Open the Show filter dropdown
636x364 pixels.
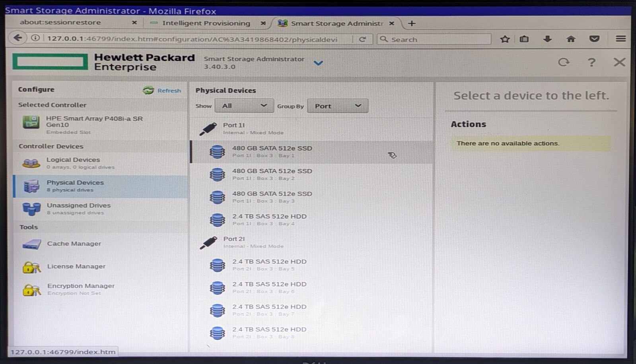click(244, 106)
